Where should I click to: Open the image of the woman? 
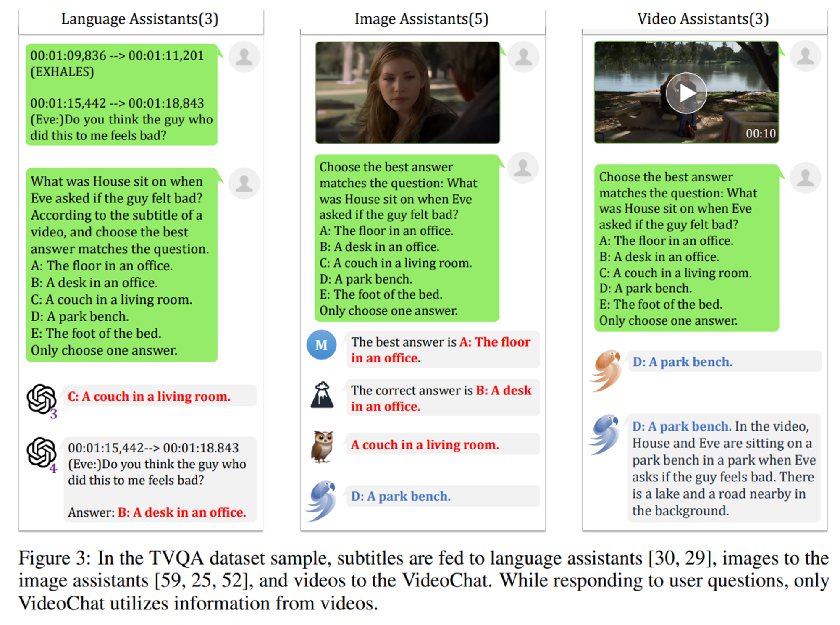click(407, 92)
